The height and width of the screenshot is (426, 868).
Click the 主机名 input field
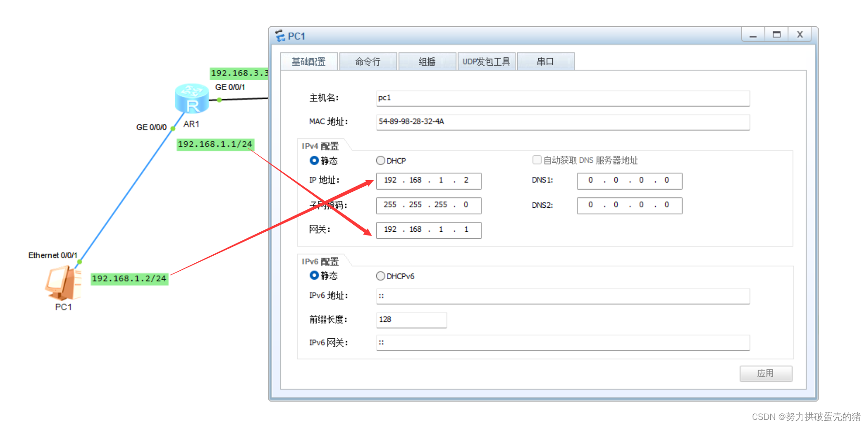pos(562,98)
